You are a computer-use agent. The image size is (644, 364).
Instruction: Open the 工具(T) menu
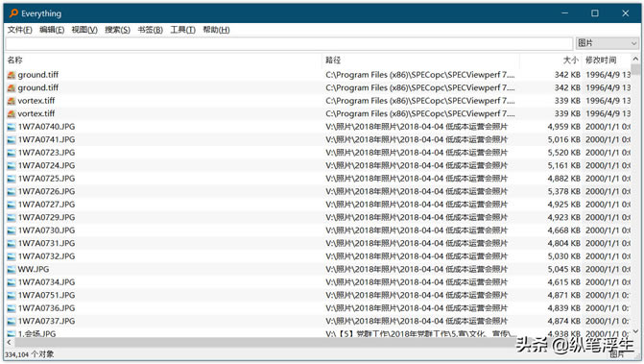[x=182, y=30]
